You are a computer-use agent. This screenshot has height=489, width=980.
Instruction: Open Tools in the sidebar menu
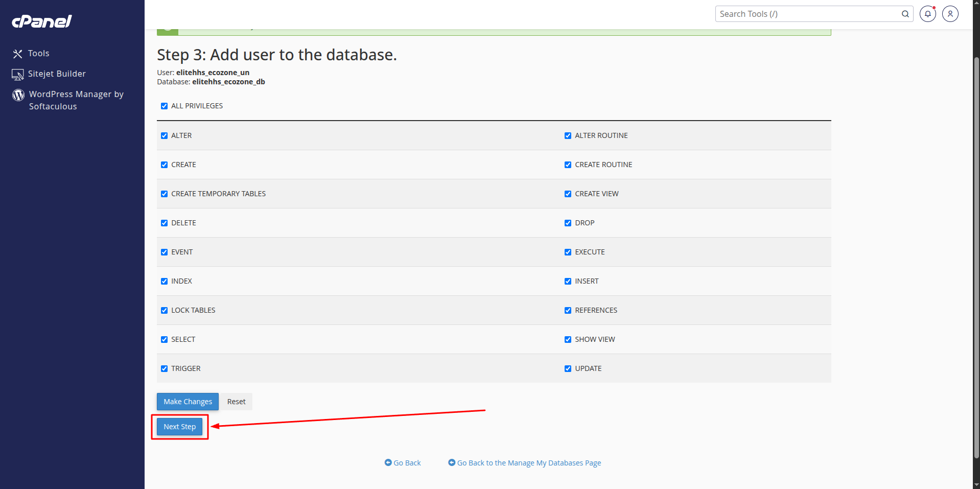pyautogui.click(x=38, y=53)
